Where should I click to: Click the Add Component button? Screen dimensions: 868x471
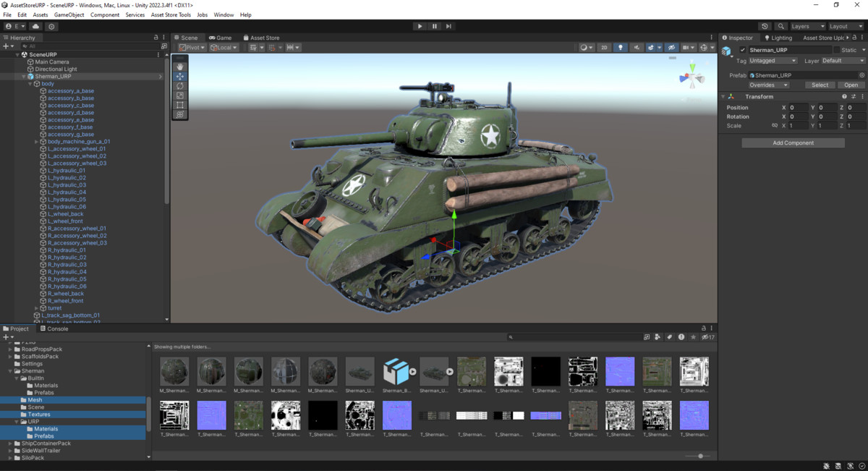click(793, 143)
